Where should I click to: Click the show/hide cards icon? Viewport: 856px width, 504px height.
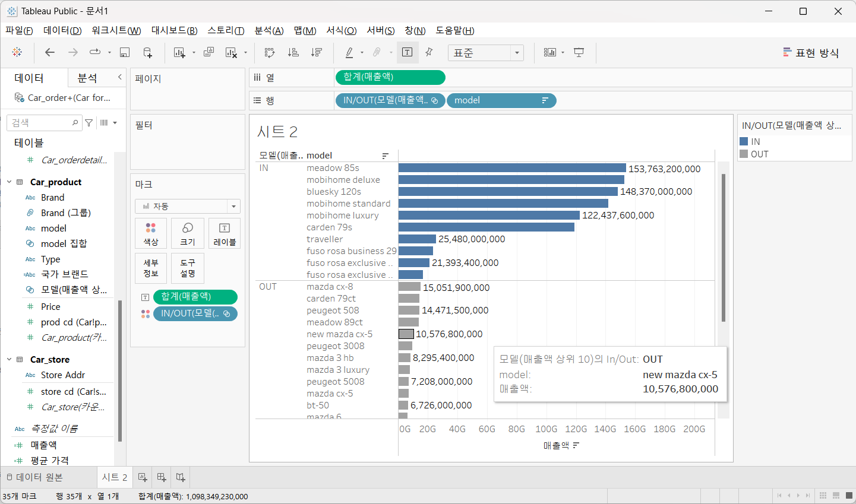coord(550,52)
